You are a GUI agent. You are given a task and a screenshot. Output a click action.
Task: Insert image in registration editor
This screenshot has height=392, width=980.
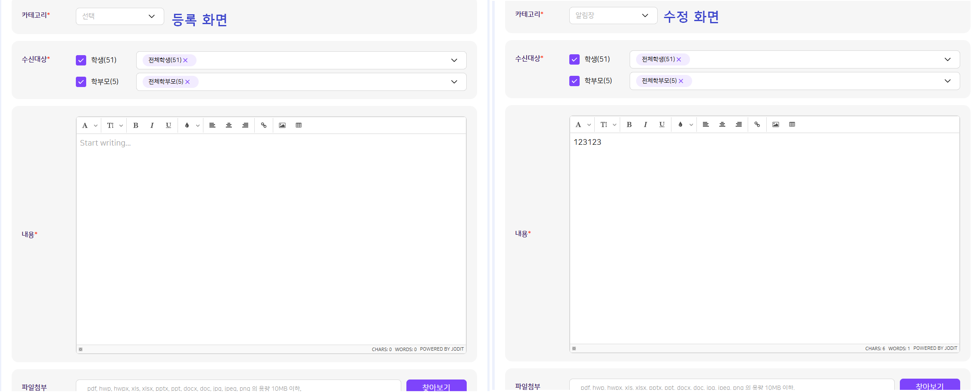click(x=282, y=125)
